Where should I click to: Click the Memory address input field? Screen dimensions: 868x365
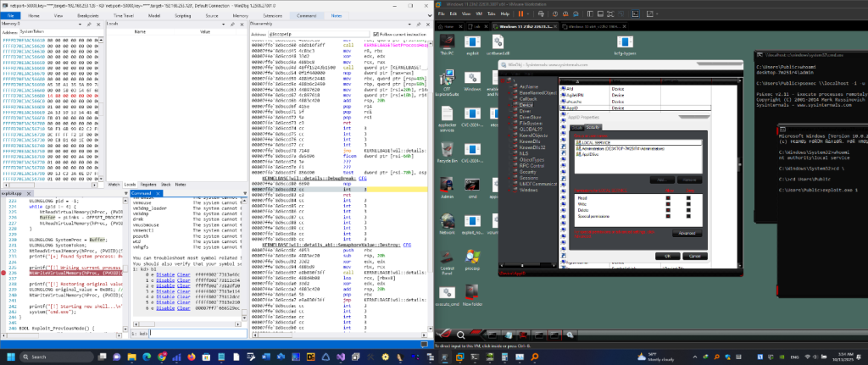(x=59, y=31)
